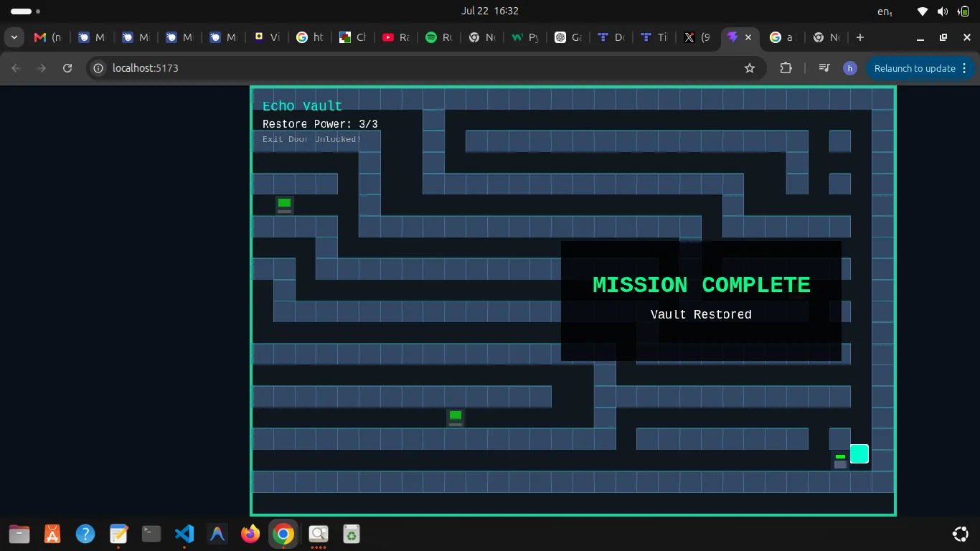Open Firefox from the dock
This screenshot has width=980, height=551.
point(250,534)
